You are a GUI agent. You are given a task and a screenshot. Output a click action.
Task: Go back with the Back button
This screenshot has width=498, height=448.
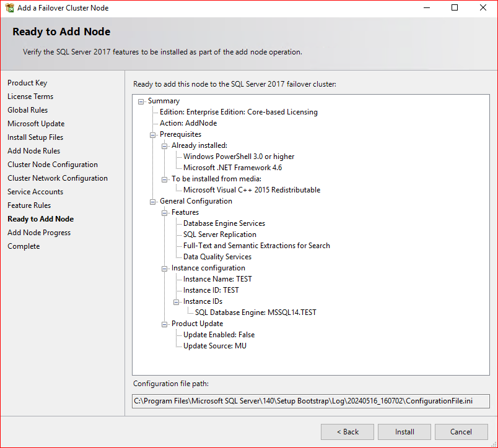pos(347,432)
